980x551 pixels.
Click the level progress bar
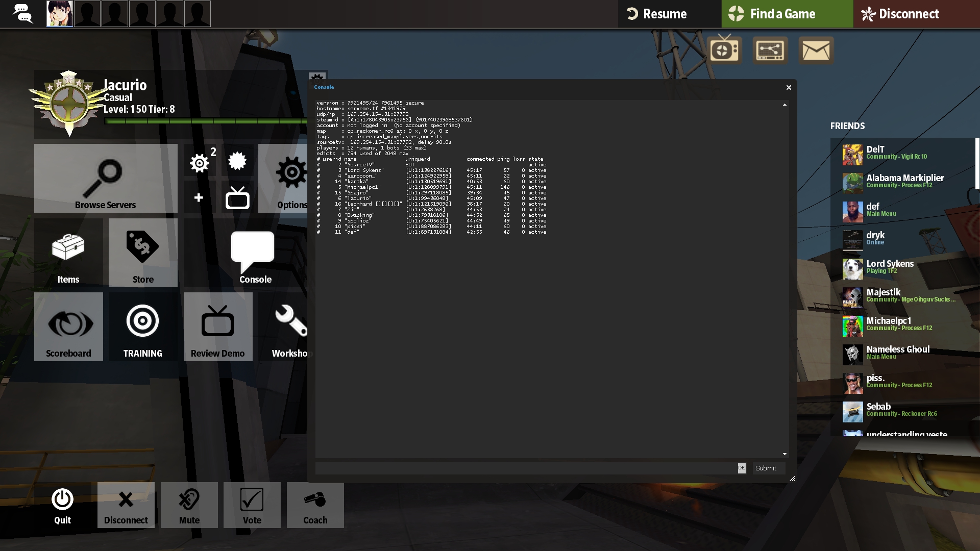click(206, 121)
